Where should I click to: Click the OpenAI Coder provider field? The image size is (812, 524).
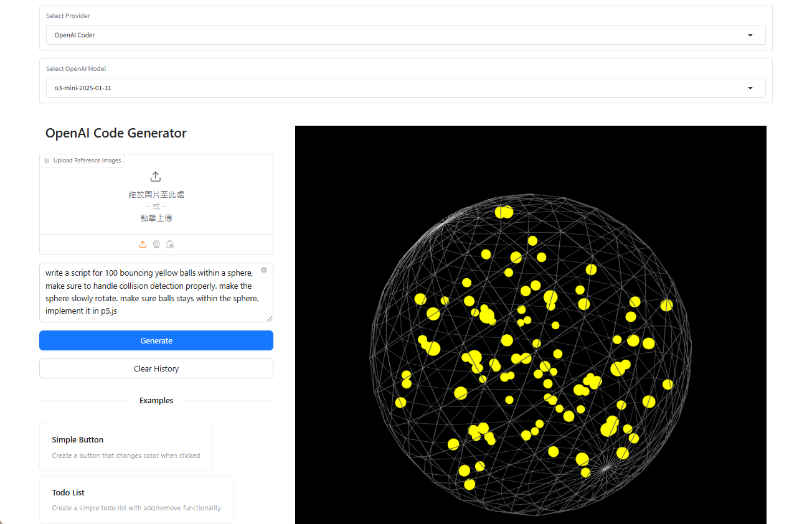[x=405, y=35]
